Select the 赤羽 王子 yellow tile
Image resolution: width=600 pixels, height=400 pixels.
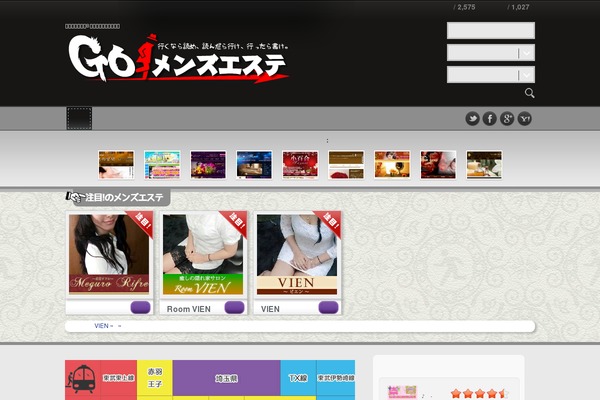click(x=155, y=378)
